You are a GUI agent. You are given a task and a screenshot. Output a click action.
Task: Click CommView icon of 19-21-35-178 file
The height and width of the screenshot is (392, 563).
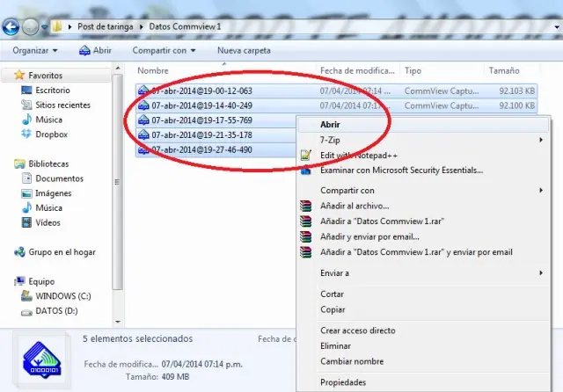pyautogui.click(x=143, y=134)
